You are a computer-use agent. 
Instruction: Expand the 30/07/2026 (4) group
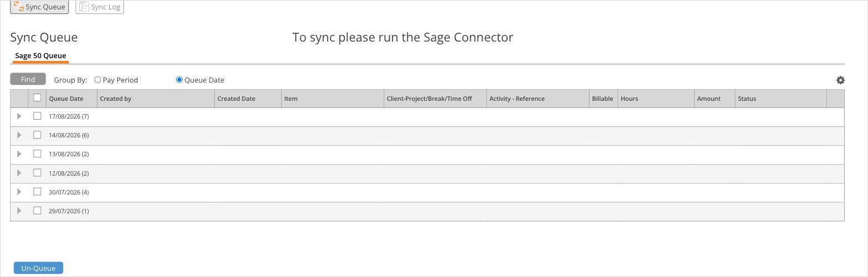pyautogui.click(x=19, y=192)
